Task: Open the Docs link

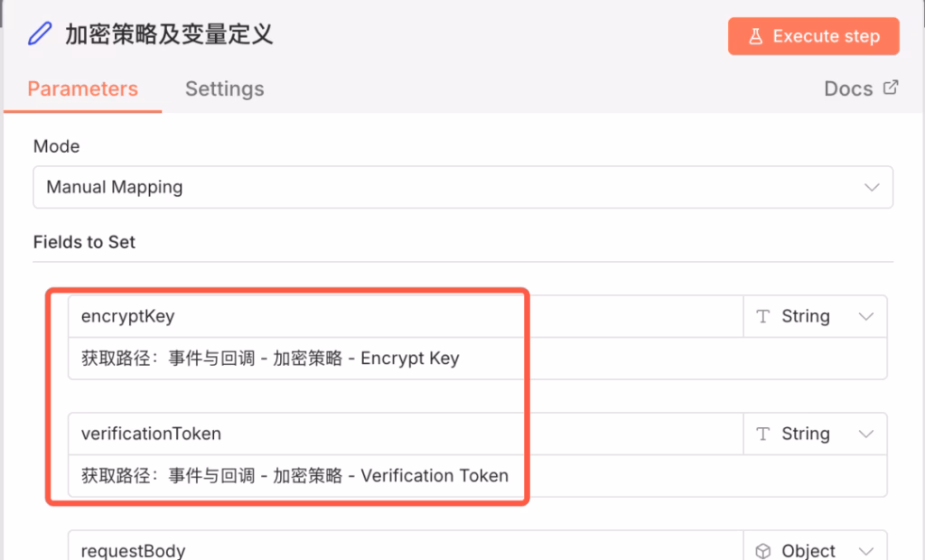Action: click(x=848, y=89)
